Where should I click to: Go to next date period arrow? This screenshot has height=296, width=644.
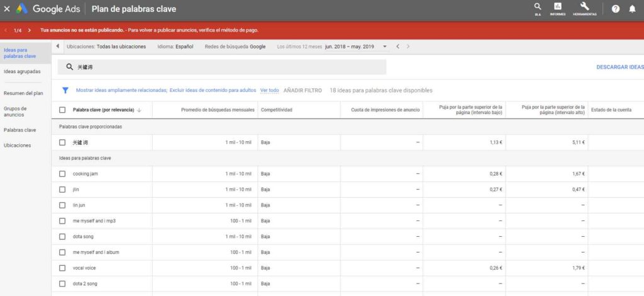point(408,47)
